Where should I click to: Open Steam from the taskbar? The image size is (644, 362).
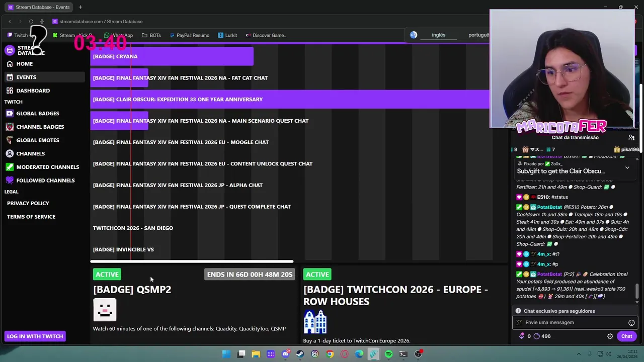300,354
